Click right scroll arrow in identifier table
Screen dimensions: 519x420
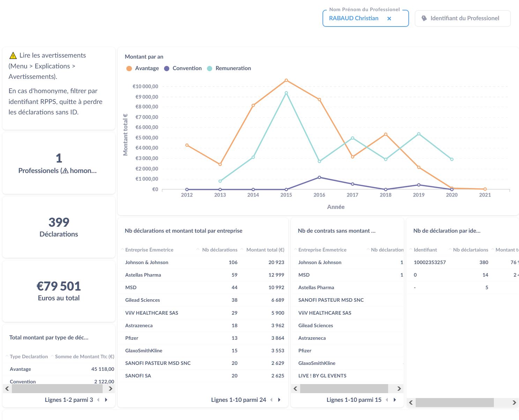click(x=514, y=403)
